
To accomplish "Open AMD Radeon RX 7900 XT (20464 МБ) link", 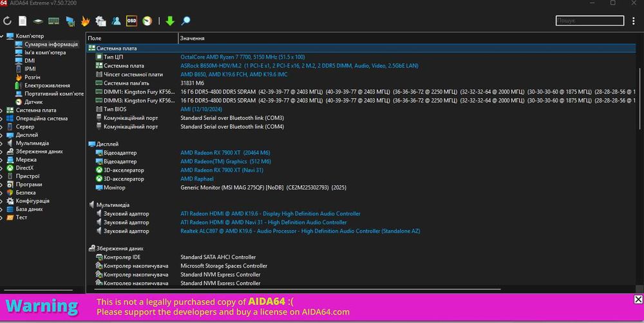I will click(x=225, y=152).
